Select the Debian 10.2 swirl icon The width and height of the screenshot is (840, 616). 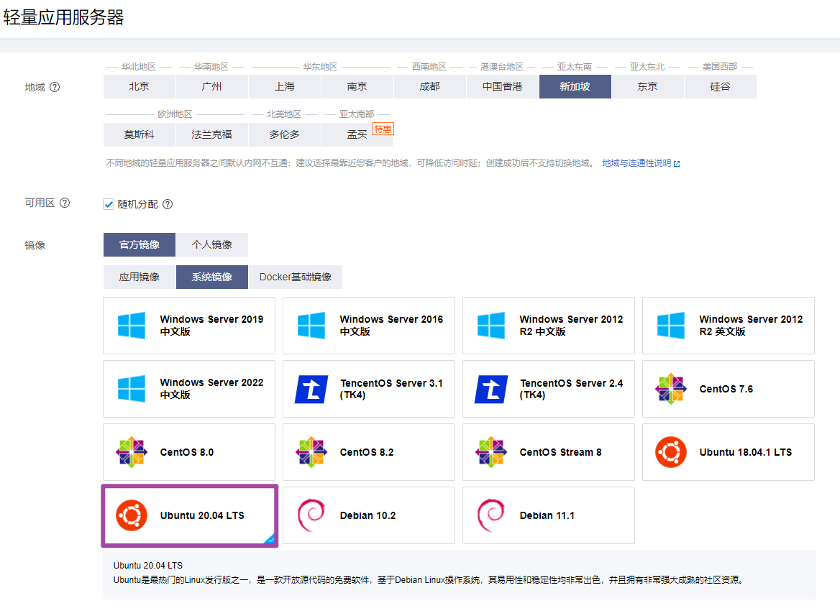click(x=311, y=515)
